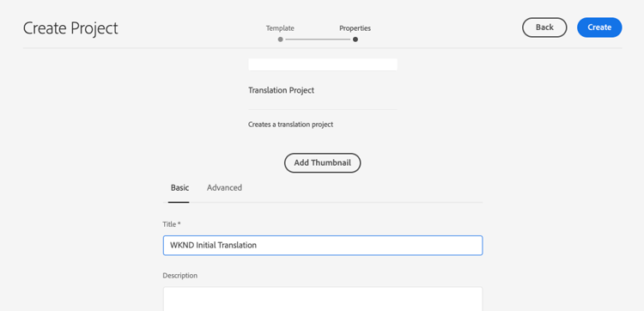
Task: Select the Template step label
Action: pos(280,28)
